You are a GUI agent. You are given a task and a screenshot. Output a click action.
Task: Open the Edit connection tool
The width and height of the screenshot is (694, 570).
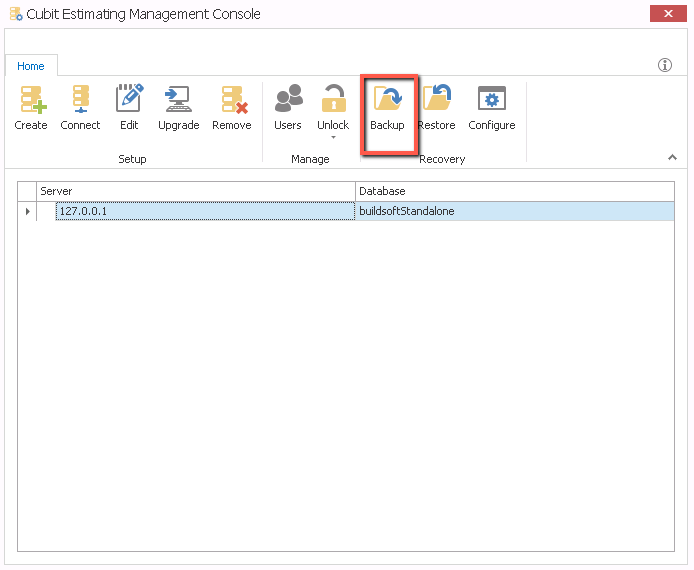tap(129, 101)
